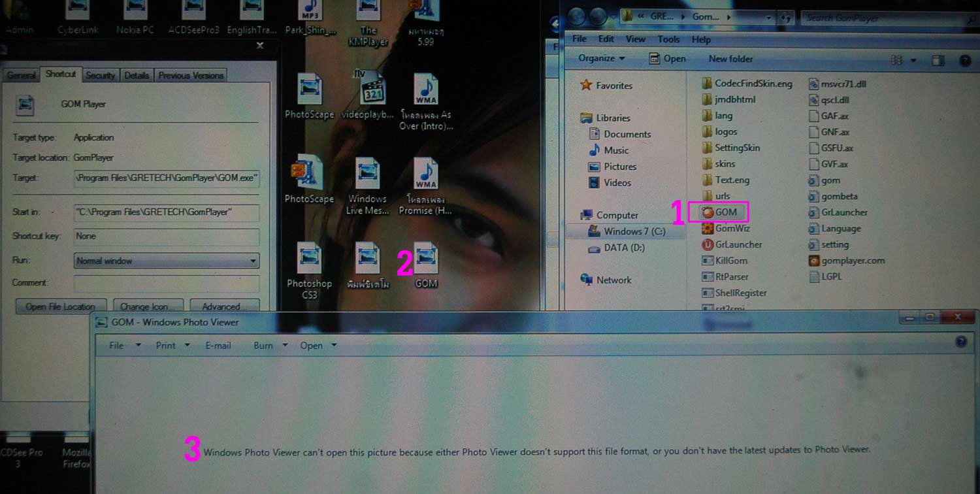Toggle the Explorer preview pane button
Viewport: 980px width, 494px height.
pos(938,60)
